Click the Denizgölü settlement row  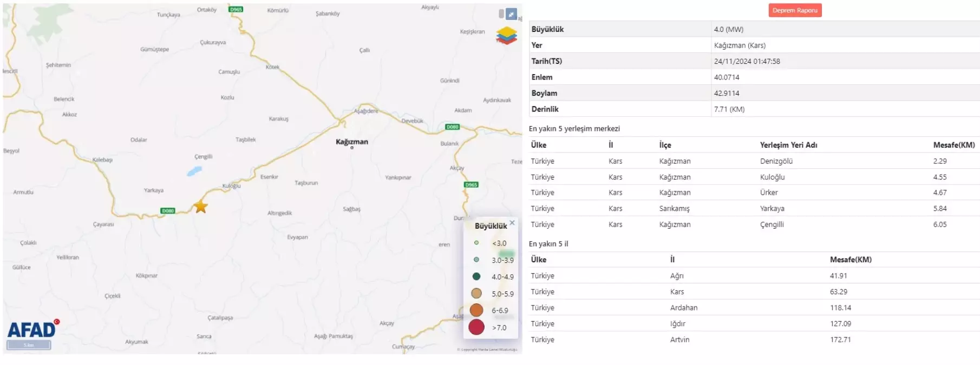pyautogui.click(x=776, y=161)
